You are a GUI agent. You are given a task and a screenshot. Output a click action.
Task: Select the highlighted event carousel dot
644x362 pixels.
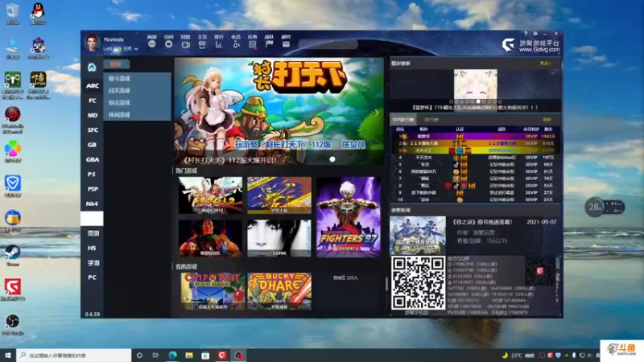(x=478, y=101)
